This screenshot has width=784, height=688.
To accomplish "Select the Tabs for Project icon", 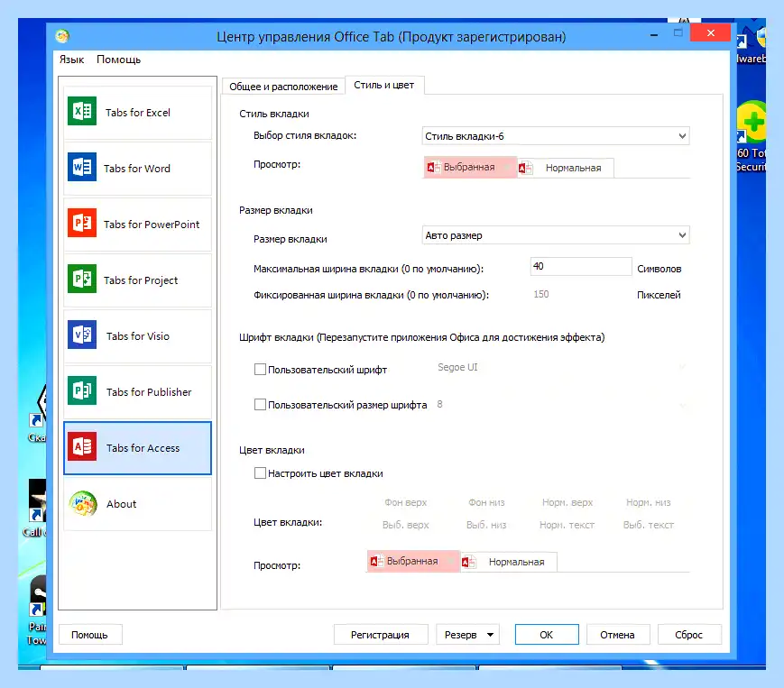I will [82, 279].
